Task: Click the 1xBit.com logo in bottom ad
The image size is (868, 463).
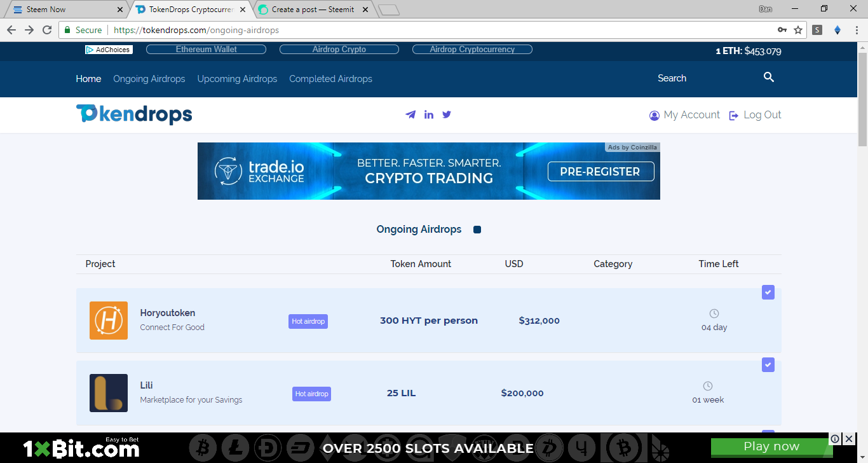Action: pyautogui.click(x=81, y=448)
